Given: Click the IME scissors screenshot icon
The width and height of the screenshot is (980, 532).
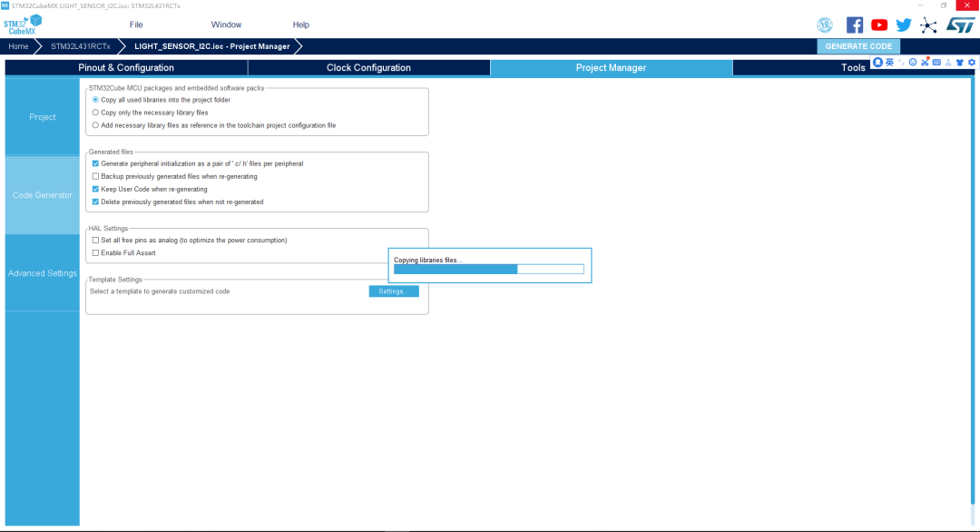Looking at the screenshot, I should (925, 62).
